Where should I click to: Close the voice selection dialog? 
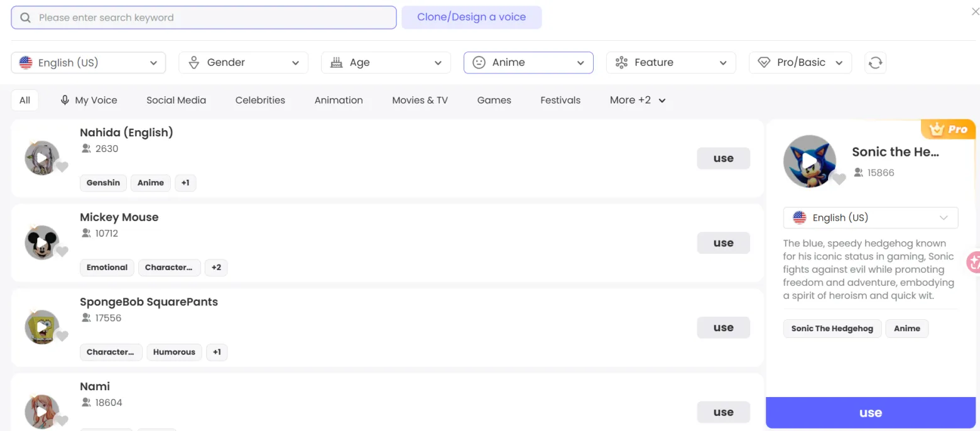(975, 11)
